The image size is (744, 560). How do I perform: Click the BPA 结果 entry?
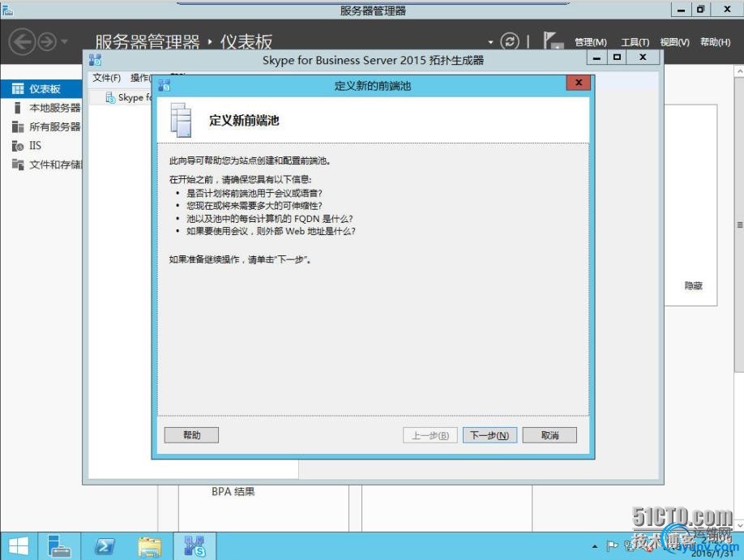pos(233,492)
